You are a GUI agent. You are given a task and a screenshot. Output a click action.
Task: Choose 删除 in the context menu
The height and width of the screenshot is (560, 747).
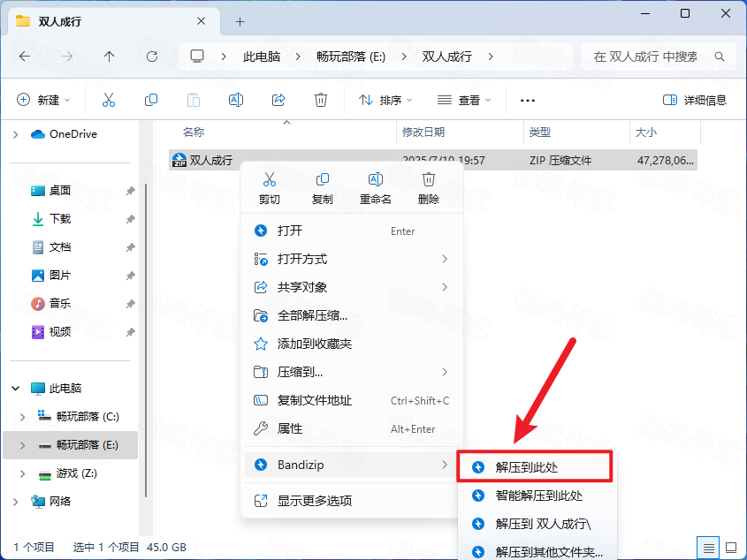(x=428, y=188)
